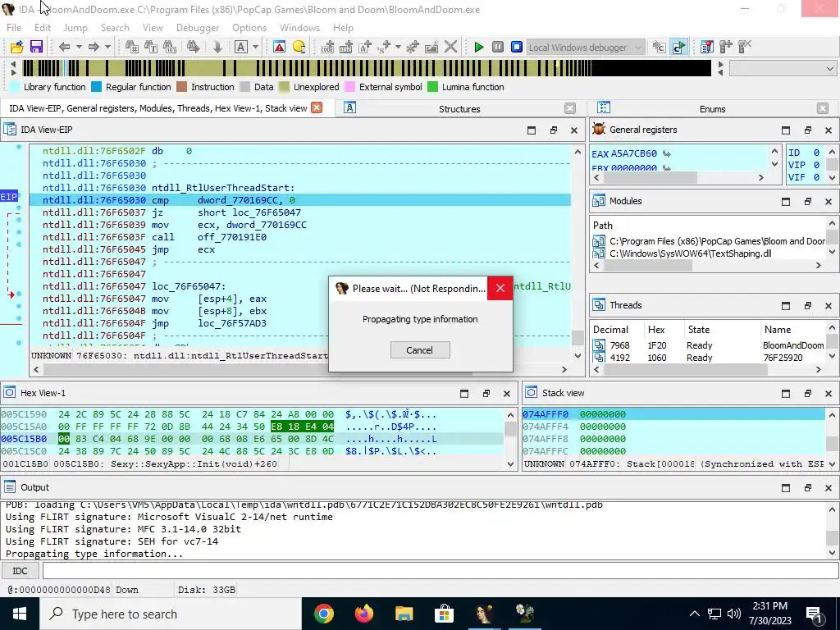Maximize the Hex View-1 panel
The image size is (840, 630).
click(x=464, y=393)
